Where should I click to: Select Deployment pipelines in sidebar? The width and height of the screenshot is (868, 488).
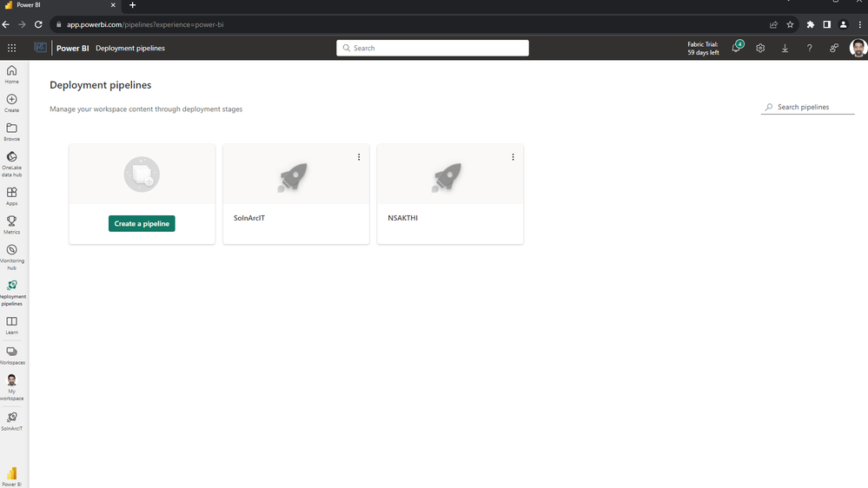click(11, 293)
